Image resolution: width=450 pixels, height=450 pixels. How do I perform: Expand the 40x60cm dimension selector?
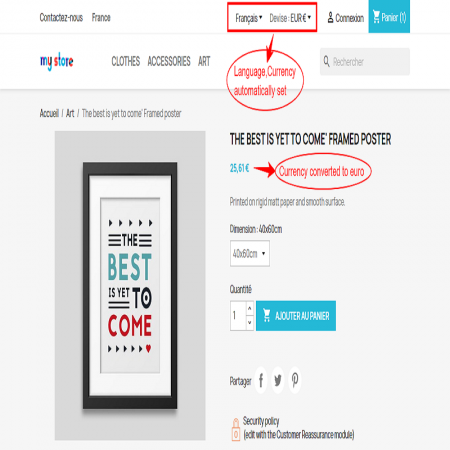pos(250,254)
